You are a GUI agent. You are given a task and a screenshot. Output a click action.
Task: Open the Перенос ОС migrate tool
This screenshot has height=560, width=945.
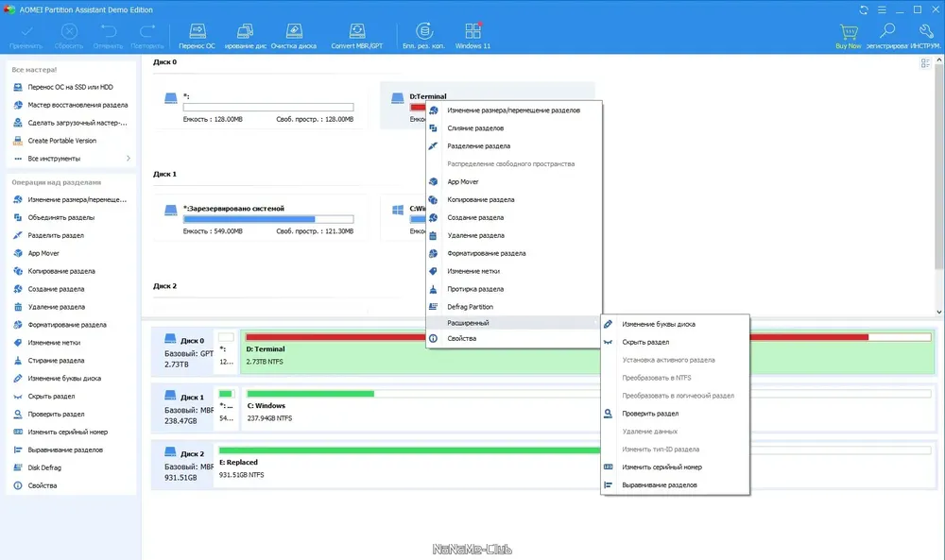(198, 36)
